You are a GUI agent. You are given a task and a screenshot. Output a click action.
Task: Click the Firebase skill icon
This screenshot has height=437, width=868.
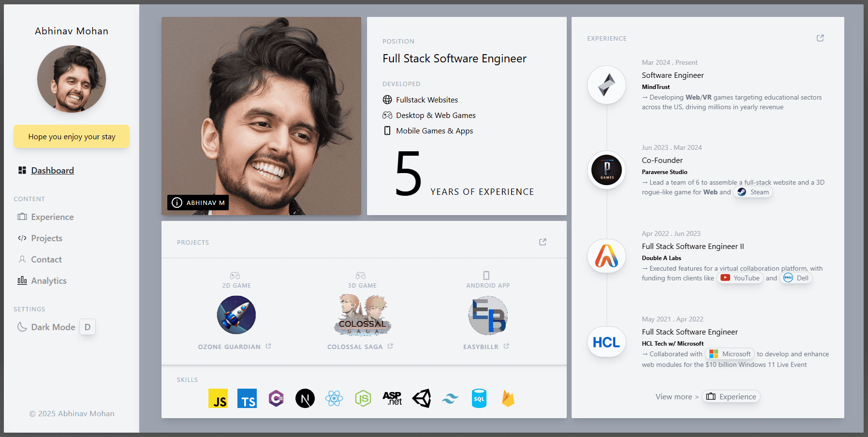[508, 398]
